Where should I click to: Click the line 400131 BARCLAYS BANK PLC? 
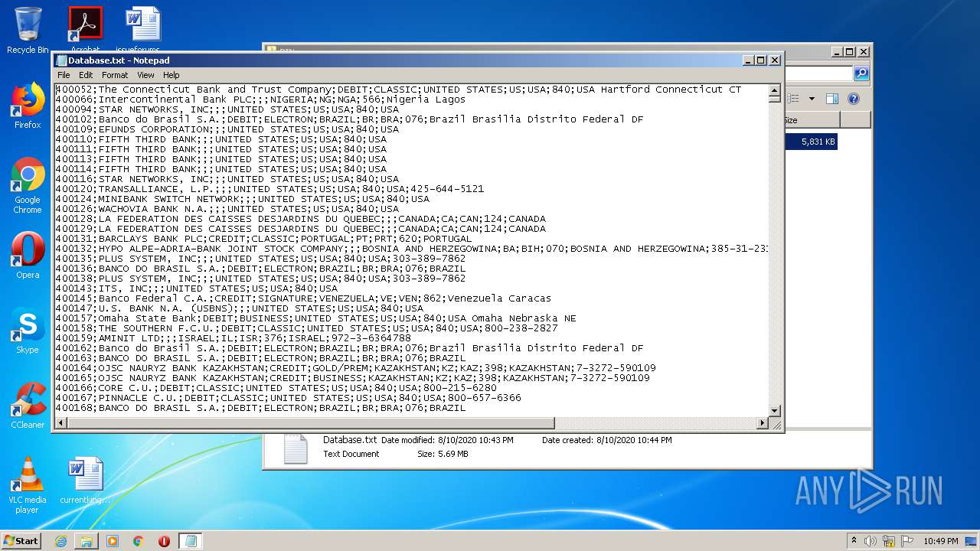263,239
